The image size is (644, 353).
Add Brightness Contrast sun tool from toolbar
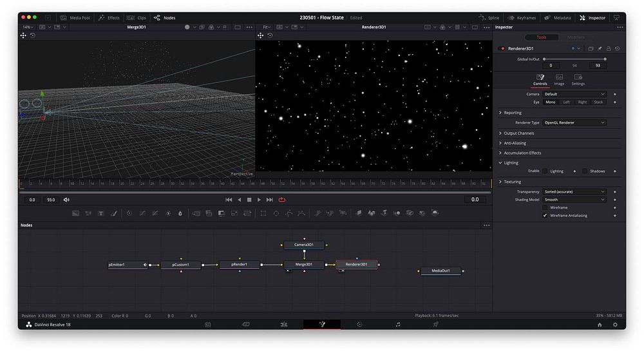(168, 213)
